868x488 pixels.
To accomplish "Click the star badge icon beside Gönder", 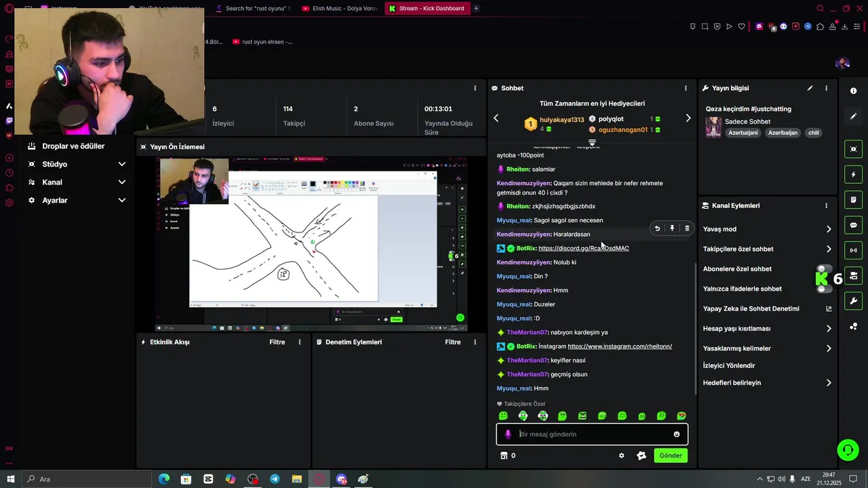I will tap(642, 455).
